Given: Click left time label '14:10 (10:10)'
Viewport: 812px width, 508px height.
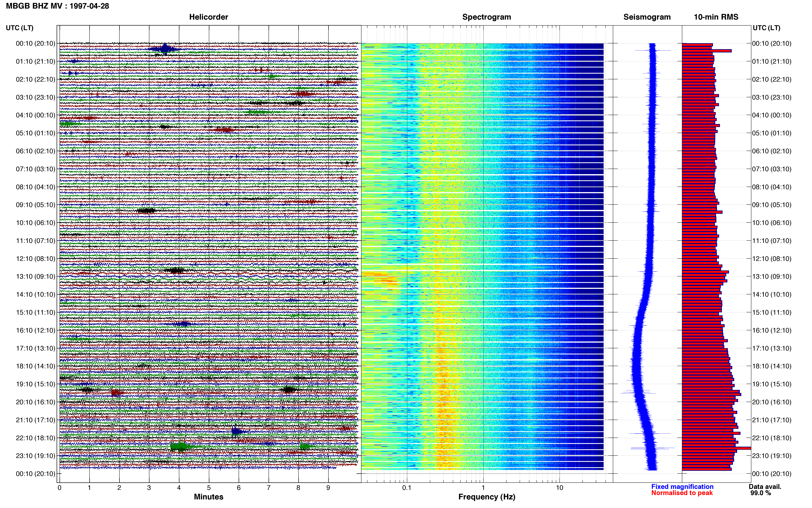Looking at the screenshot, I should [x=36, y=294].
